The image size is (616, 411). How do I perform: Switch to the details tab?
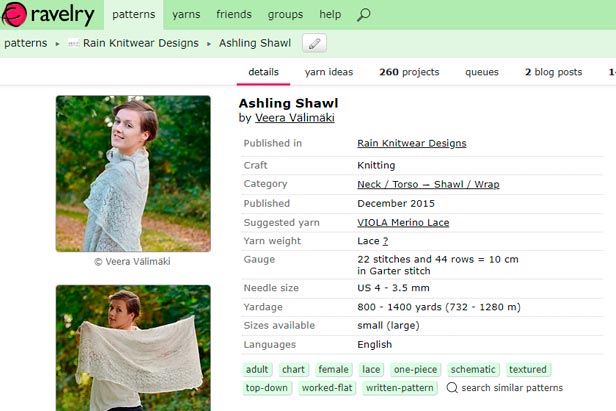[263, 72]
